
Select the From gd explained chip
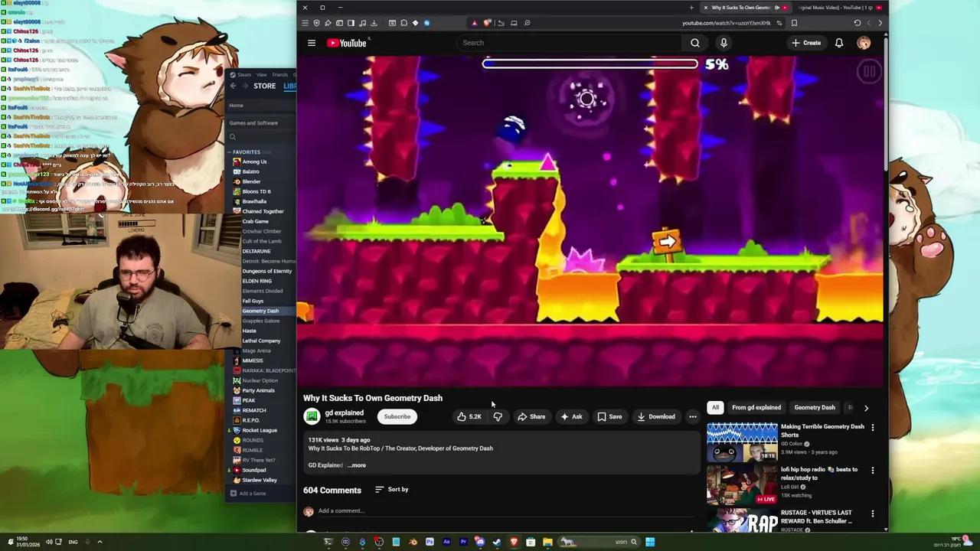click(756, 407)
